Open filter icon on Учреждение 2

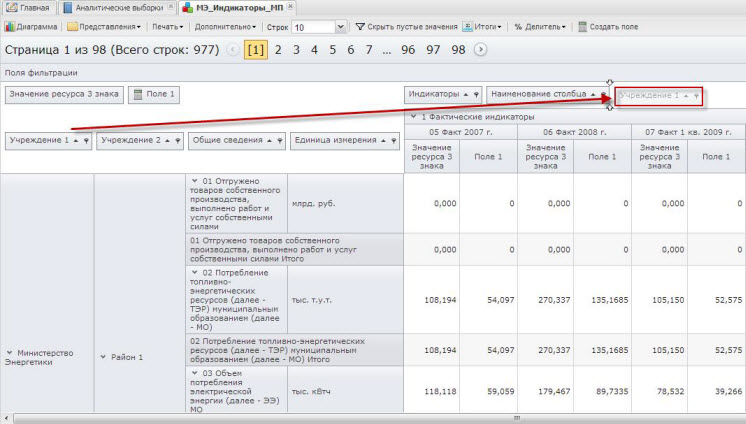(x=178, y=141)
